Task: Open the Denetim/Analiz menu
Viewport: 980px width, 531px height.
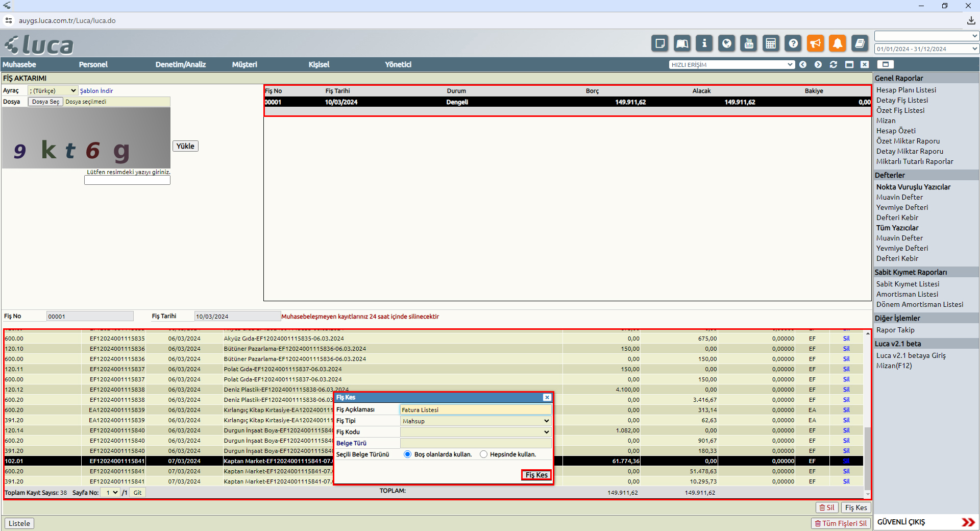Action: (181, 64)
